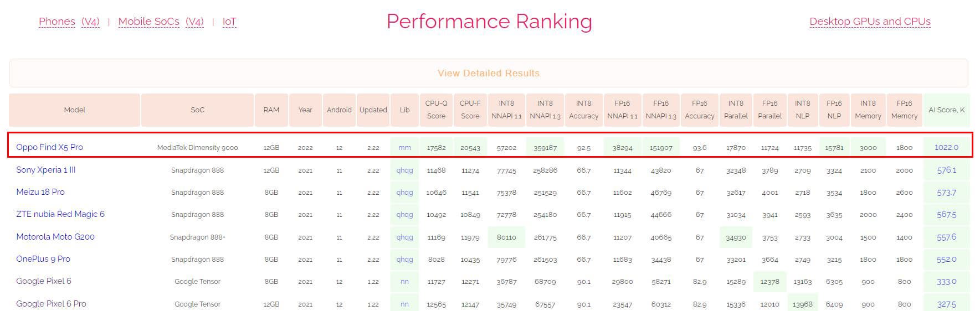Click the 573.7 AI score
Image resolution: width=980 pixels, height=311 pixels.
(x=946, y=193)
